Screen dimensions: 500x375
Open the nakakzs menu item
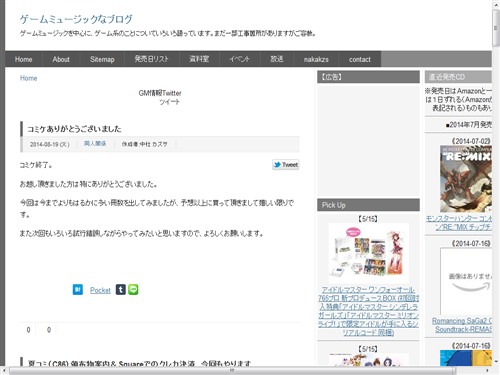click(316, 59)
